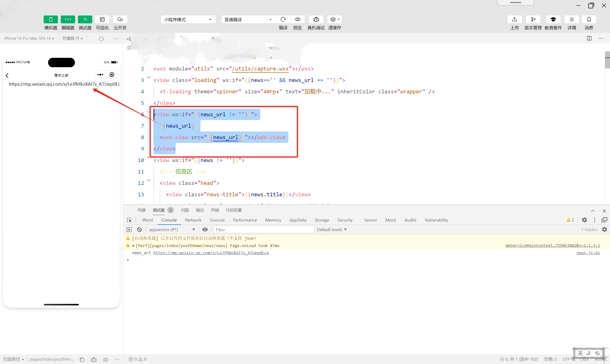Open the 小程序模式 mode dropdown
This screenshot has width=610, height=364.
[188, 20]
